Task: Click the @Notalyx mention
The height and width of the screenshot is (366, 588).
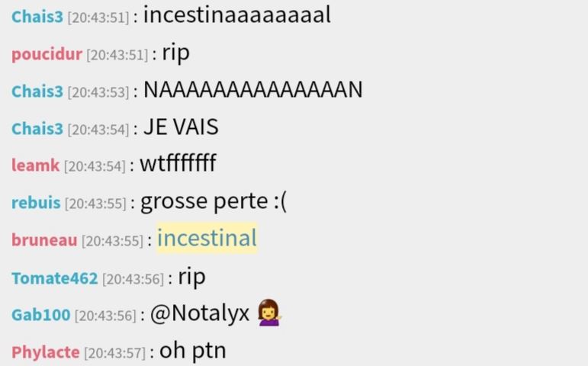Action: click(x=200, y=313)
